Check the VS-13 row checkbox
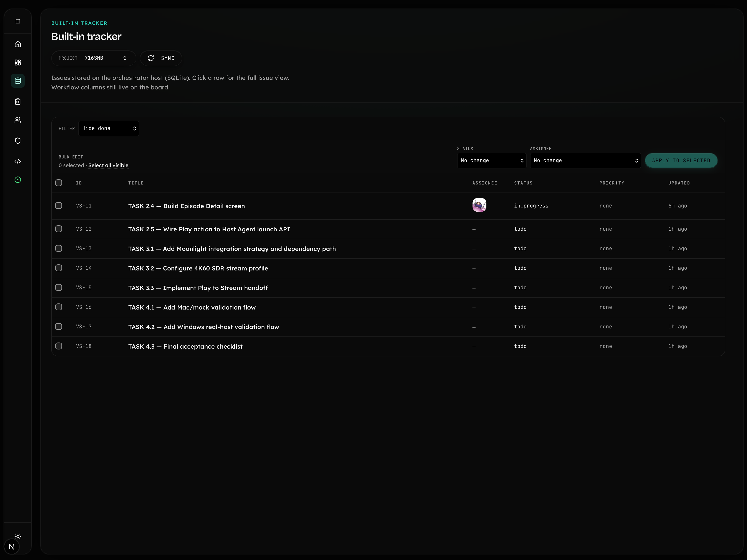 pyautogui.click(x=59, y=249)
